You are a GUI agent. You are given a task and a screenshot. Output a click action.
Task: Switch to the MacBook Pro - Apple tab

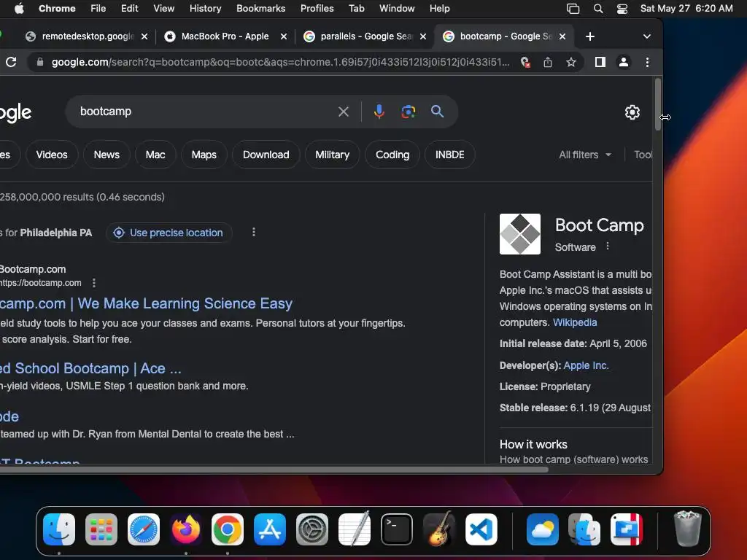pyautogui.click(x=225, y=36)
